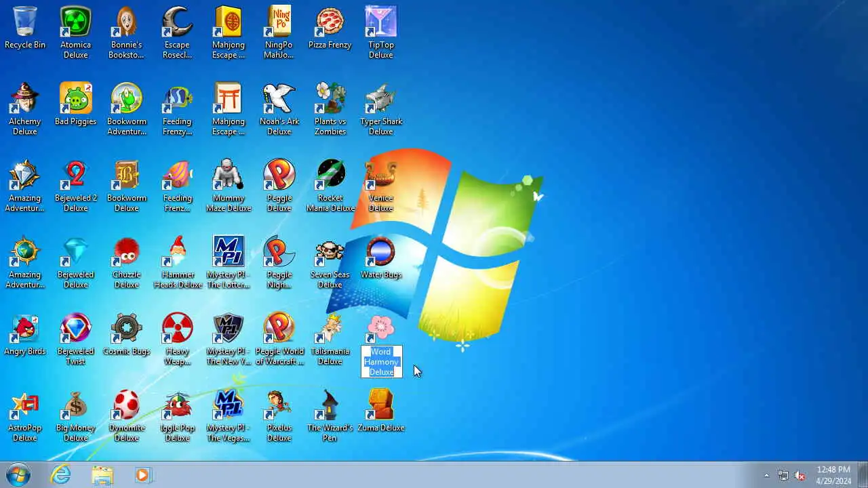Select Escape Rosecliff shortcut
This screenshot has width=868, height=488.
coord(178,22)
